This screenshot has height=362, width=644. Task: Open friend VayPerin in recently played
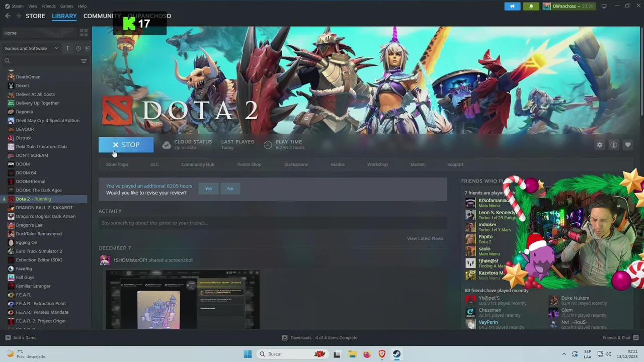pos(495,324)
